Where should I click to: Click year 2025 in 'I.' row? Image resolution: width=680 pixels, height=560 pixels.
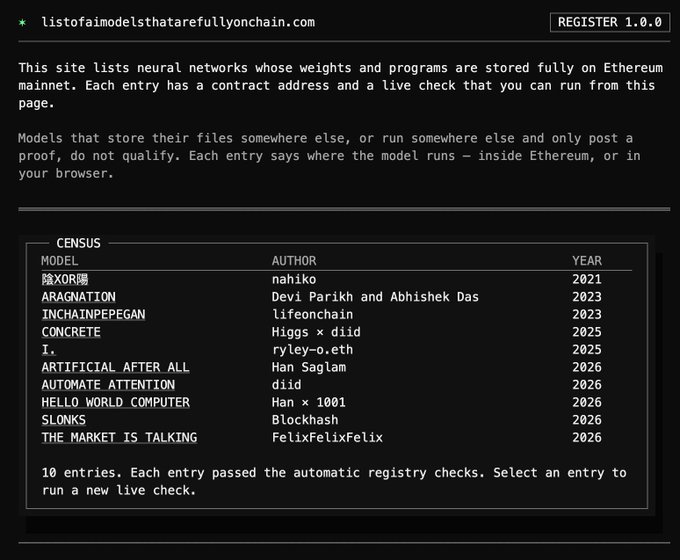pyautogui.click(x=587, y=350)
